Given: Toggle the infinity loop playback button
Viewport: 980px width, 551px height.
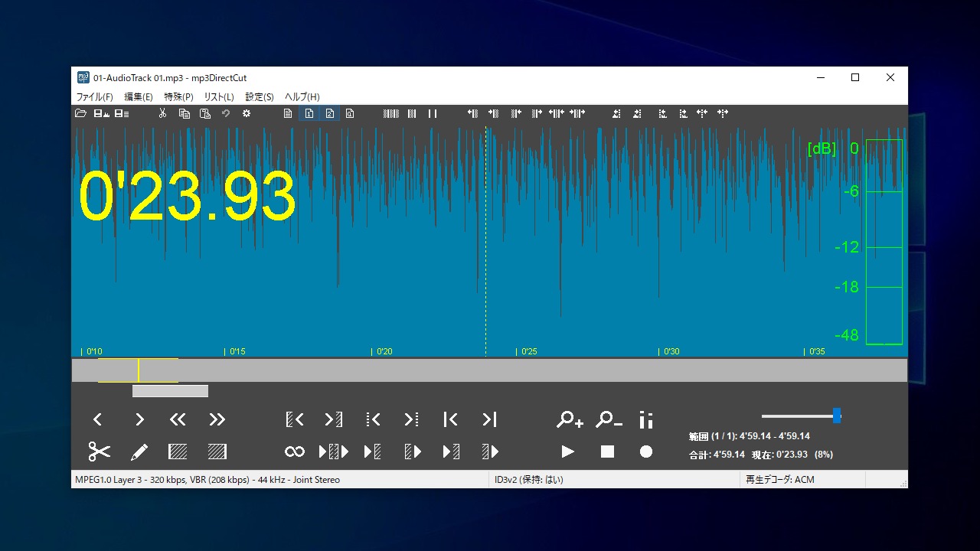Looking at the screenshot, I should tap(295, 452).
